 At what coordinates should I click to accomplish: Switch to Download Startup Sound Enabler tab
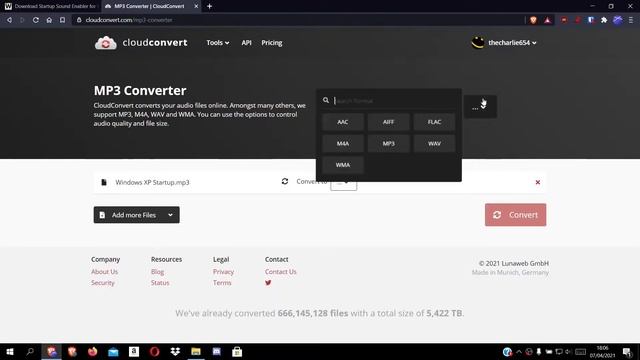50,6
